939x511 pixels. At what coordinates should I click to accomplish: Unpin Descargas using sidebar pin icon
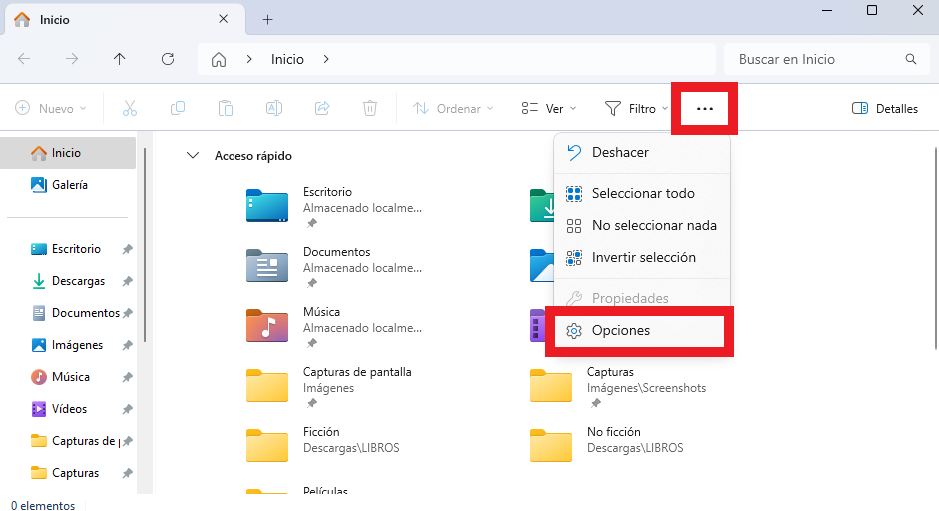click(x=128, y=281)
